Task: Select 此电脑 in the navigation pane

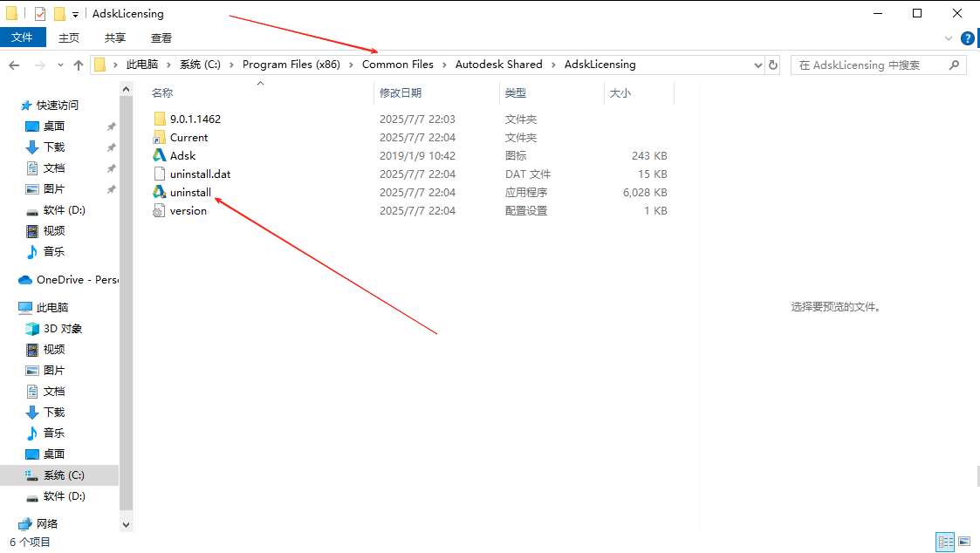Action: 51,307
